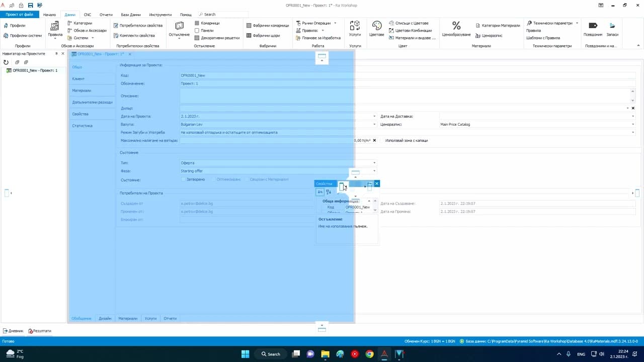Toggle the Свързан с Материали checkbox
This screenshot has width=644, height=362.
coord(246,179)
